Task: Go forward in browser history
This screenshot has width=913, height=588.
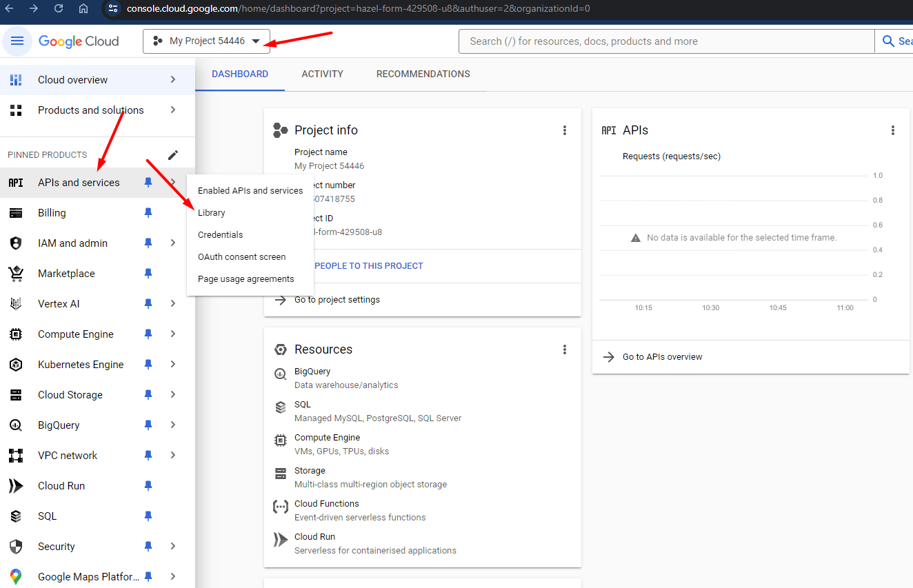Action: (35, 8)
